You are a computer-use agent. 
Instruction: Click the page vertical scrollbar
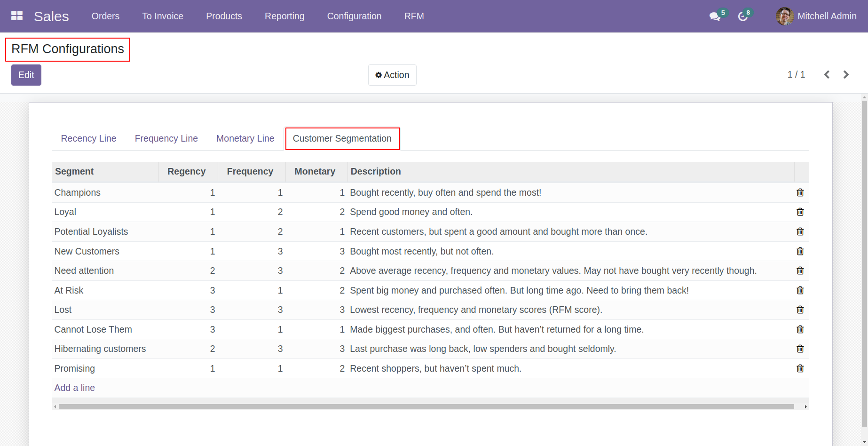(864, 263)
